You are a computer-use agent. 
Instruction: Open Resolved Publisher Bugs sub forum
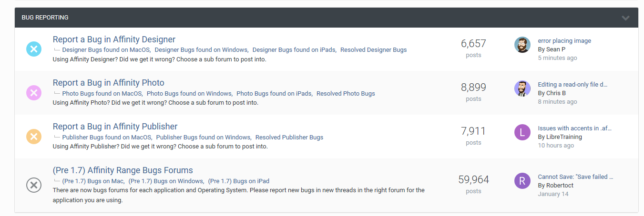click(x=289, y=137)
